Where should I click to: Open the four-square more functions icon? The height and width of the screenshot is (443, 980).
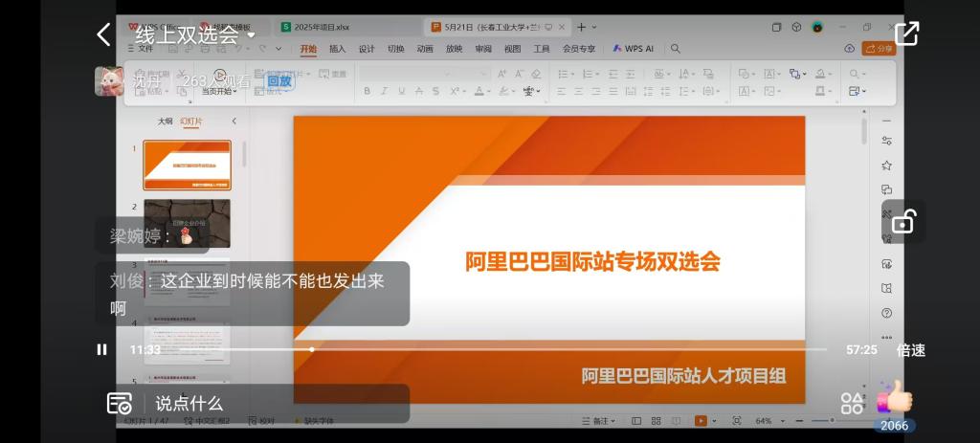click(851, 403)
